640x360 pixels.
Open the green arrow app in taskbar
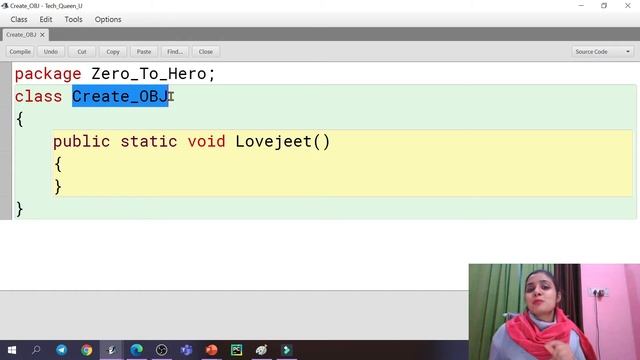[x=287, y=350]
